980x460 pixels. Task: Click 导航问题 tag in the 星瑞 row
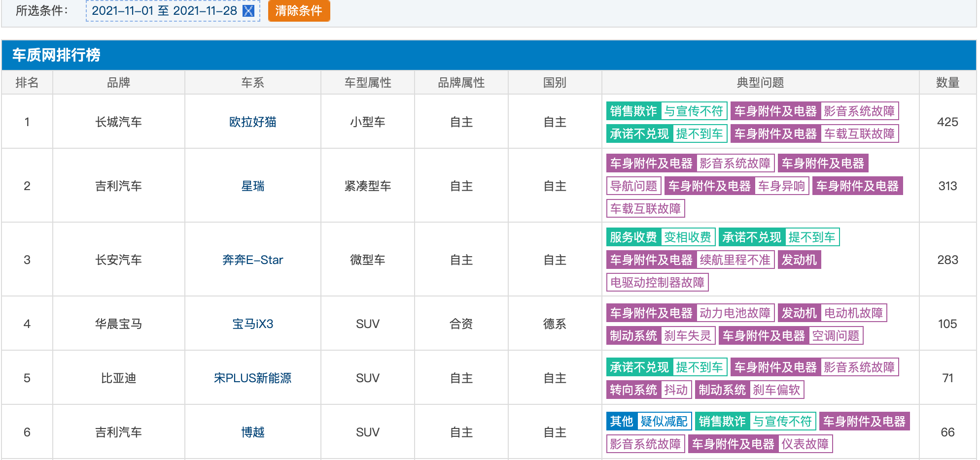click(x=634, y=186)
